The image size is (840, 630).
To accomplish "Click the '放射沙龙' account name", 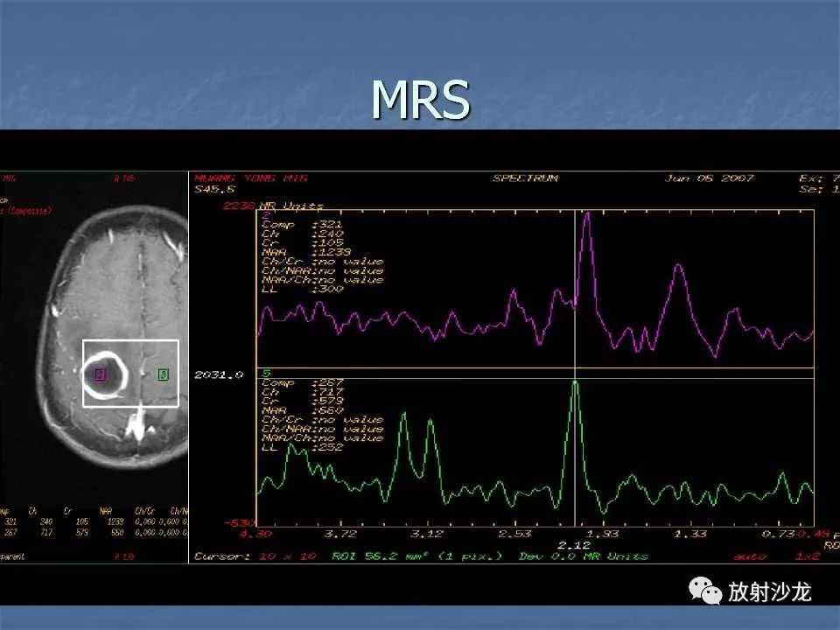I will [769, 592].
